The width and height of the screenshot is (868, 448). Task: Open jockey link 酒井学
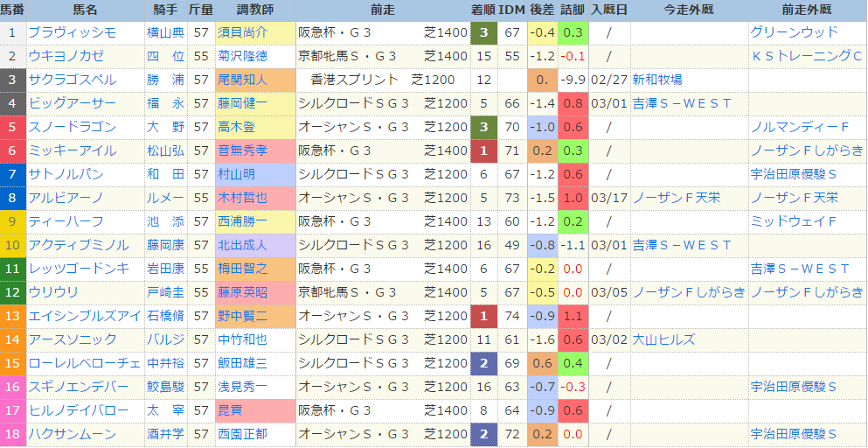[x=165, y=434]
